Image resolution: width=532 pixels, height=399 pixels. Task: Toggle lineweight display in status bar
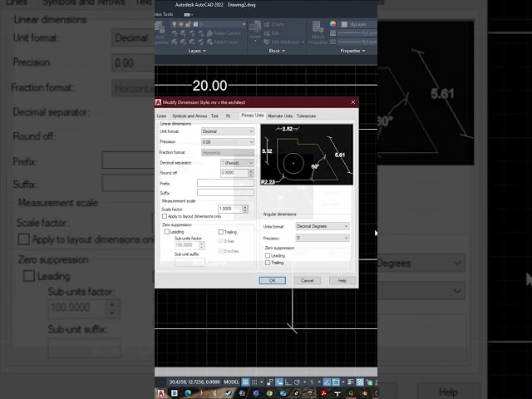[x=351, y=382]
